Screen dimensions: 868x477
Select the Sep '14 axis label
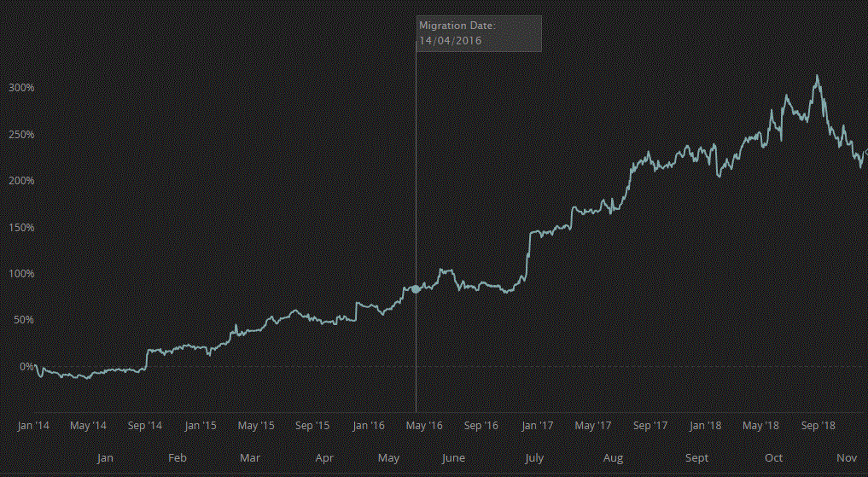[x=144, y=426]
